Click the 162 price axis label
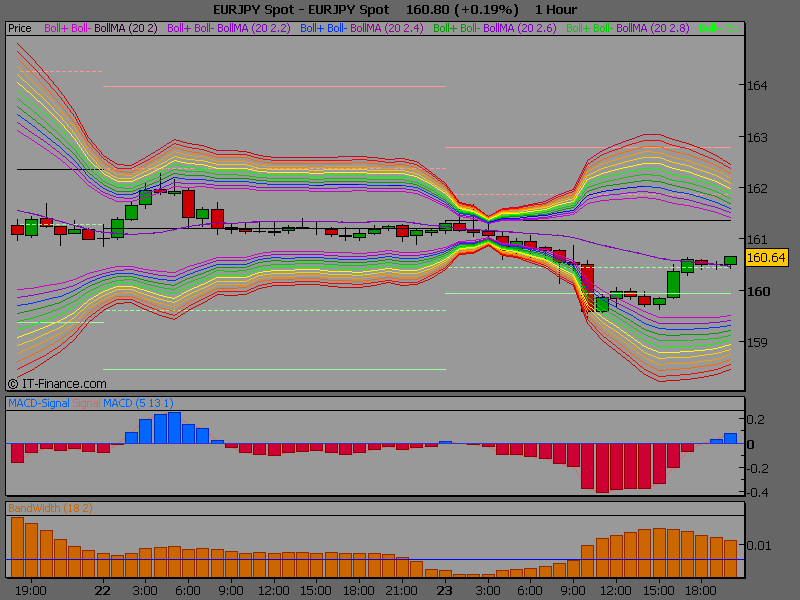The height and width of the screenshot is (600, 800). click(x=757, y=189)
